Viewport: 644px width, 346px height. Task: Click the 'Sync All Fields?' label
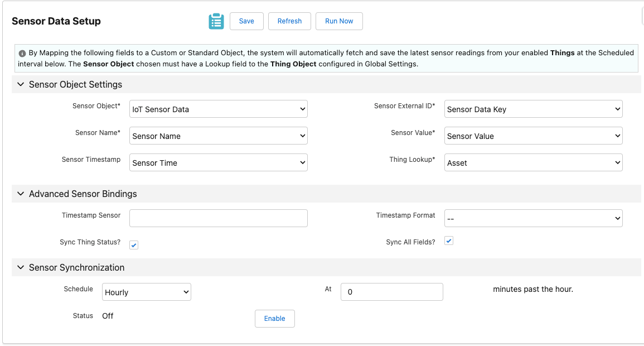point(410,242)
